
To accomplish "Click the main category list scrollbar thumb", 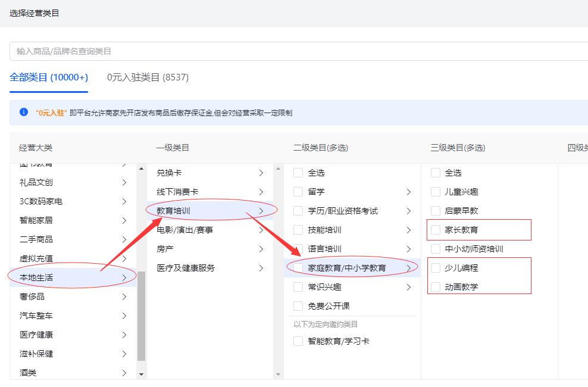I will pyautogui.click(x=141, y=316).
